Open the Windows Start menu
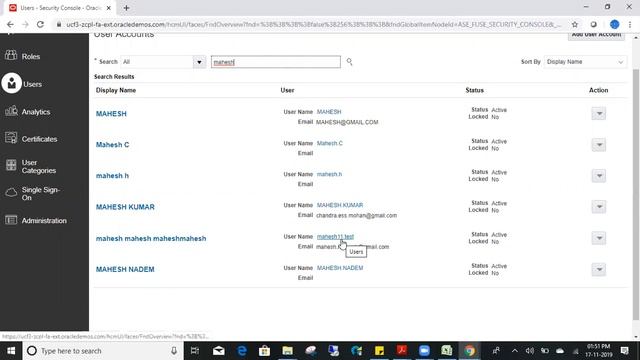 11,351
